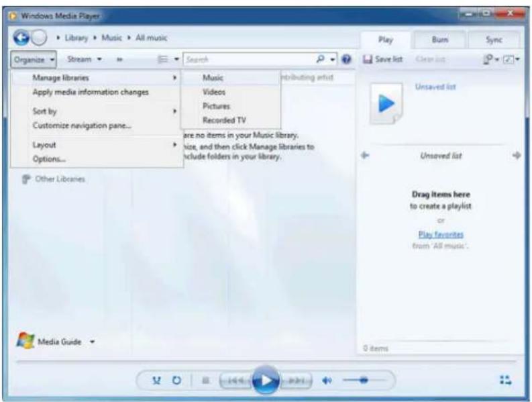Screen dimensions: 532x402
Task: Switch to the Sync tab
Action: [x=494, y=40]
